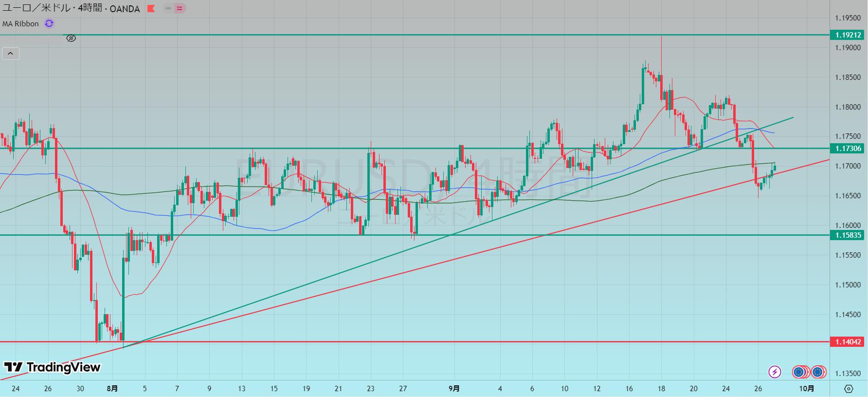The width and height of the screenshot is (868, 397).
Task: Click the purple refresh icon next to MA Ribbon
Action: 49,23
